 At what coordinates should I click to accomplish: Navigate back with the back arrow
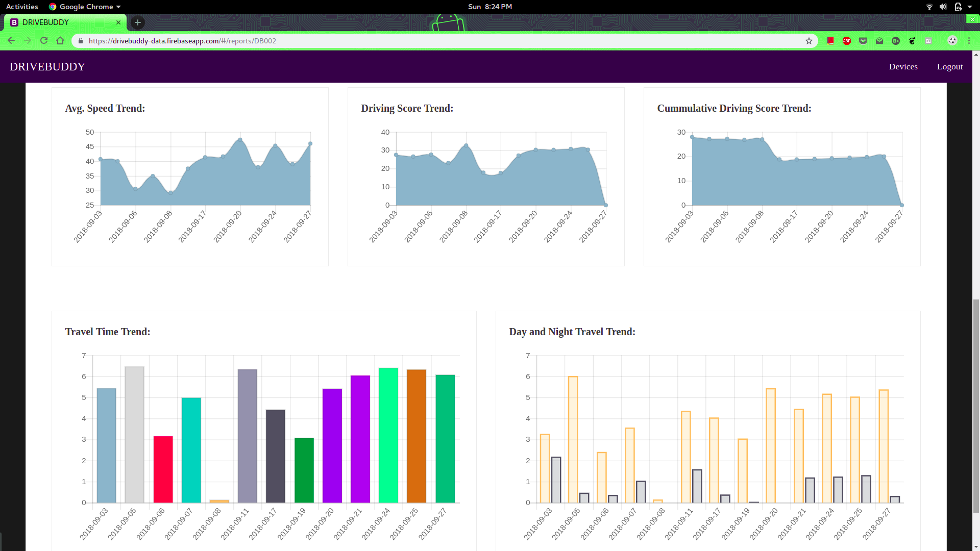(11, 41)
